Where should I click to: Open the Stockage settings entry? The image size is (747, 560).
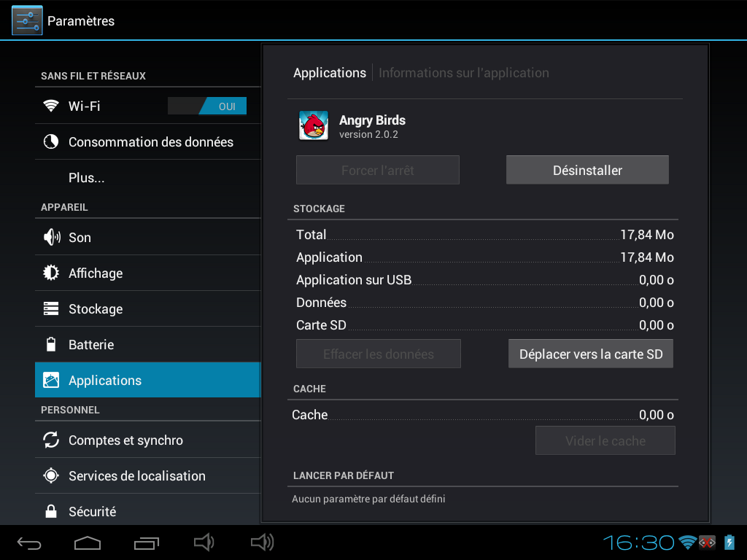tap(96, 309)
